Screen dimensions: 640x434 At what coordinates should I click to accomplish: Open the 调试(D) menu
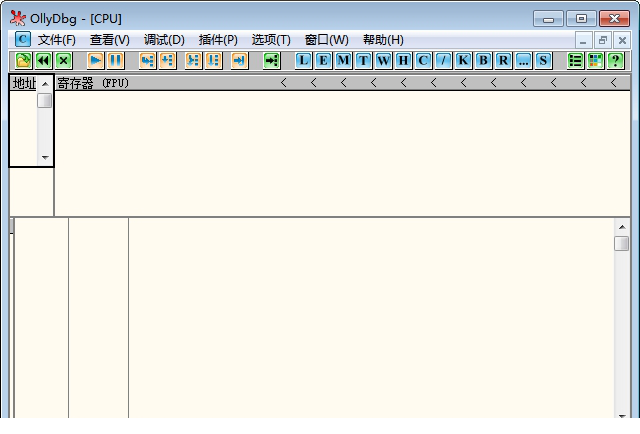(x=164, y=40)
